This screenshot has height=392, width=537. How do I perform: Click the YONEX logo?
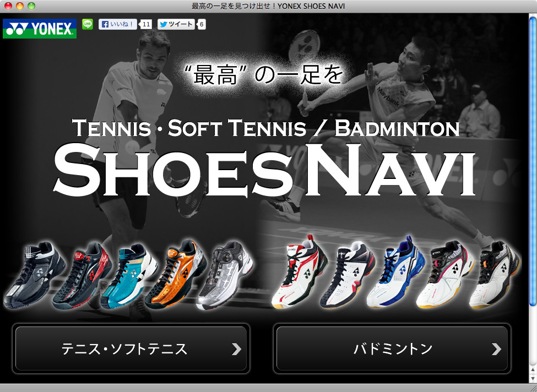40,29
